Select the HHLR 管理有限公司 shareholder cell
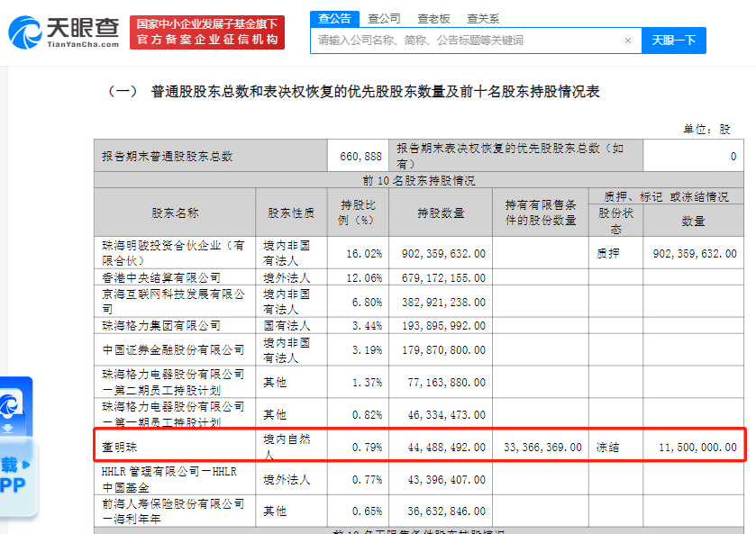Screen dimensions: 756x534 click(x=175, y=479)
